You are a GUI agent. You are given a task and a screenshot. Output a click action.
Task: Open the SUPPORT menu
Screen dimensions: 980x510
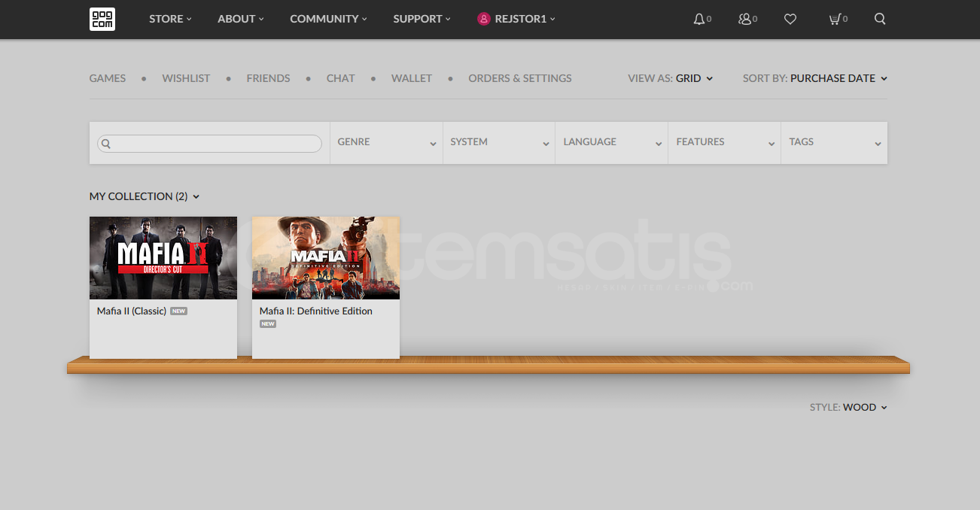[422, 19]
